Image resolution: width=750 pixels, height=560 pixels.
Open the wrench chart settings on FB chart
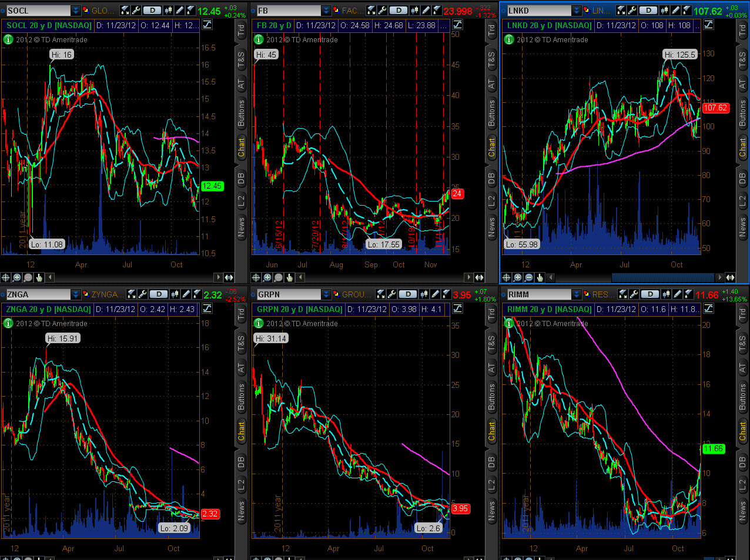point(383,11)
